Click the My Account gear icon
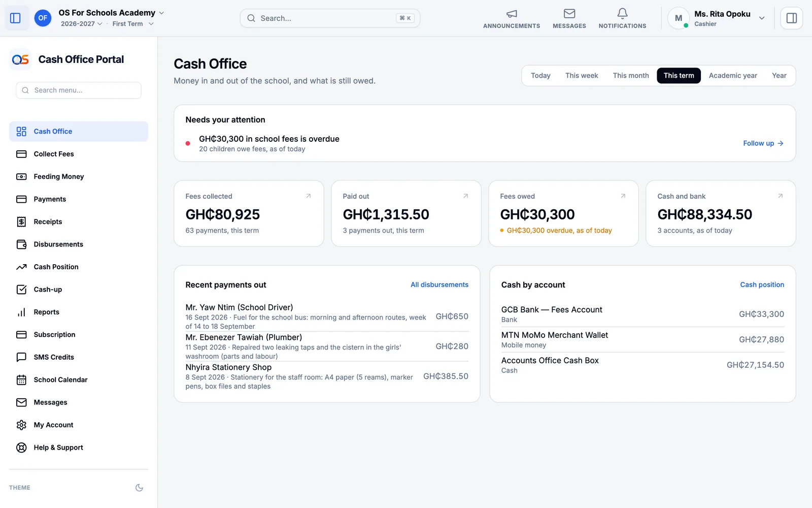812x508 pixels. 21,425
